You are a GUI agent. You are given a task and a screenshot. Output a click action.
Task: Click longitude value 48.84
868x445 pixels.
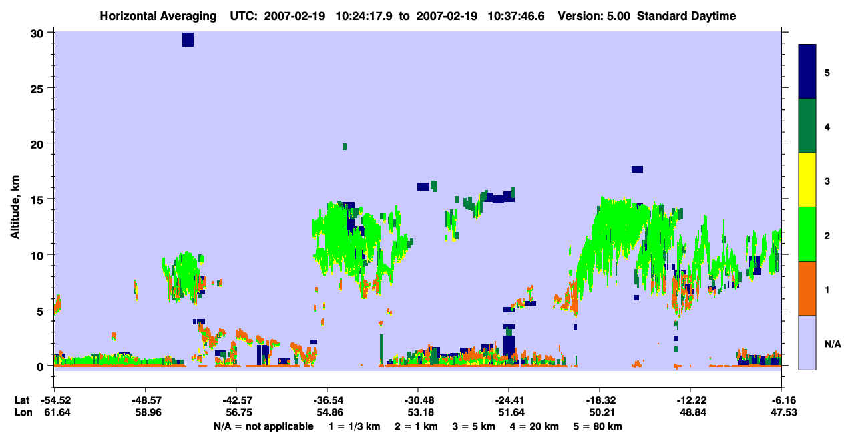pyautogui.click(x=692, y=413)
